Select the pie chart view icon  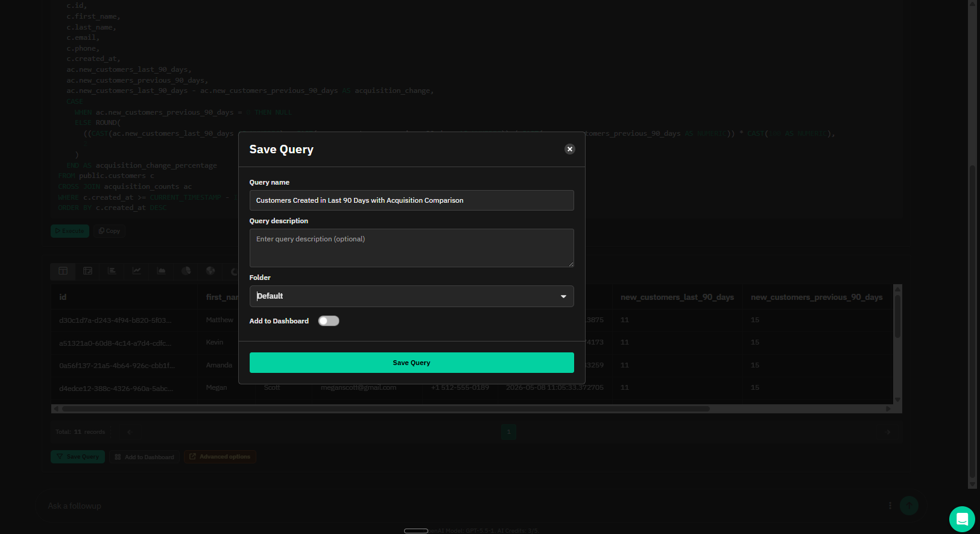click(x=186, y=271)
